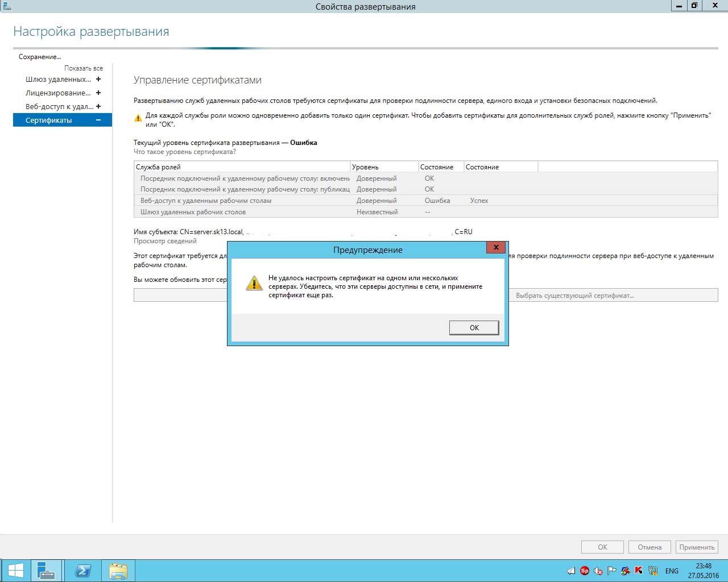Click the red Sp tray icon
Screen dimensions: 728x582
point(585,571)
